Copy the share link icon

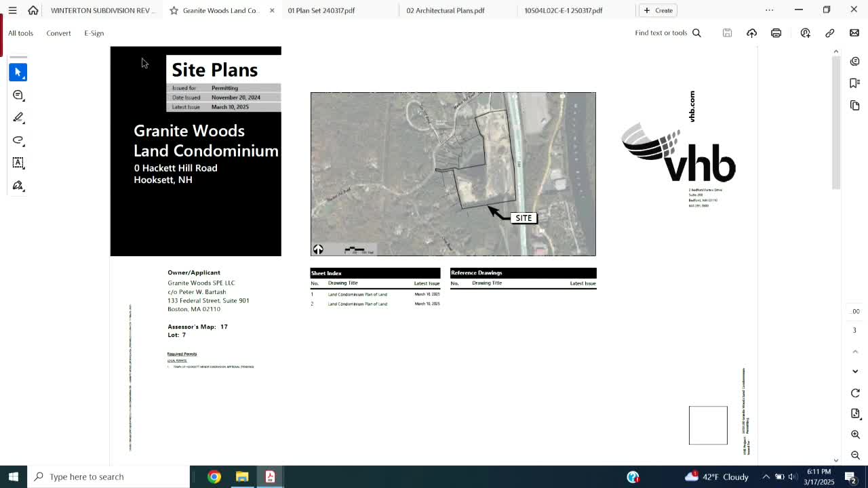pyautogui.click(x=829, y=33)
